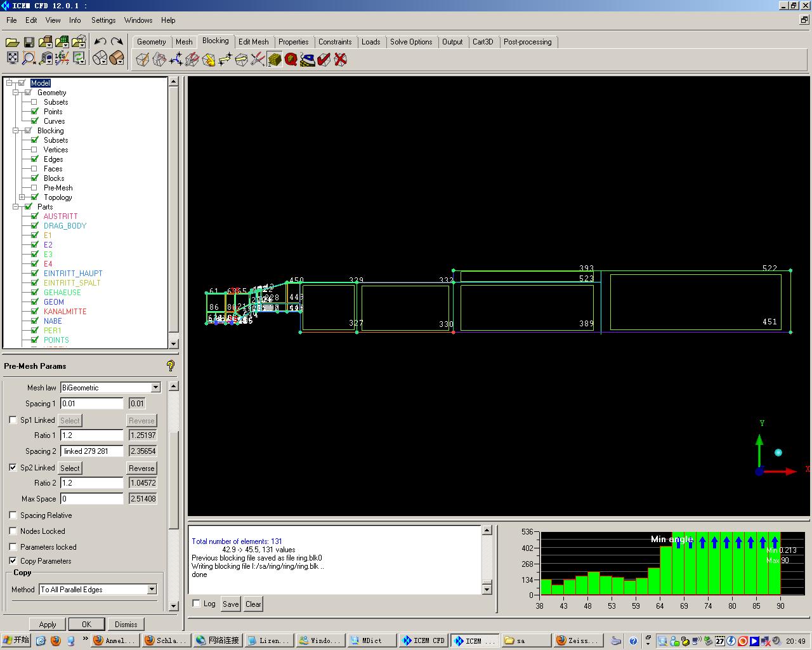Image resolution: width=812 pixels, height=650 pixels.
Task: Collapse the Parts tree node
Action: (x=16, y=206)
